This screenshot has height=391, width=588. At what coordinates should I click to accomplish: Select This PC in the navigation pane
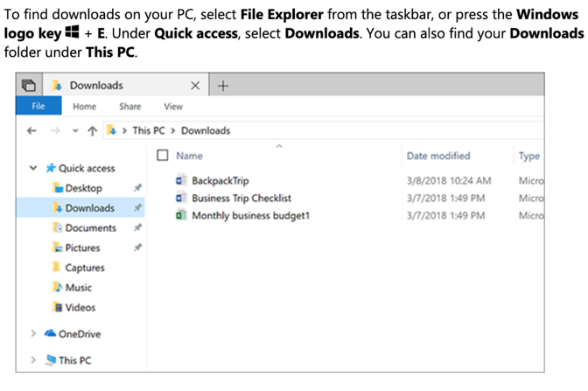pyautogui.click(x=74, y=360)
